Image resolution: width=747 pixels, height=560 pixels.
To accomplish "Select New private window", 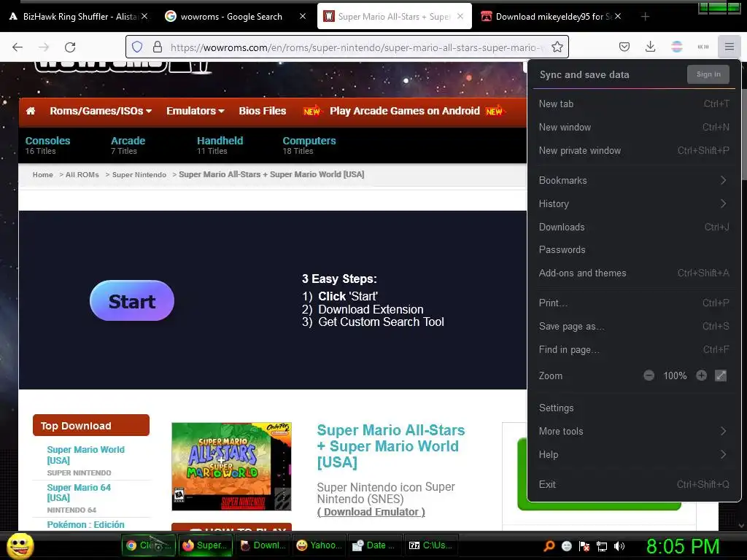I will click(x=634, y=150).
